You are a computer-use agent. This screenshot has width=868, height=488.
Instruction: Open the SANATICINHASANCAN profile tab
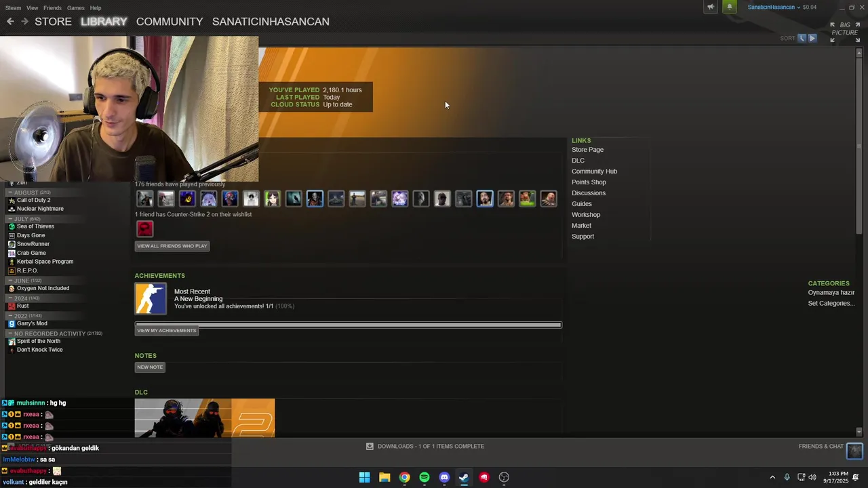click(x=271, y=22)
